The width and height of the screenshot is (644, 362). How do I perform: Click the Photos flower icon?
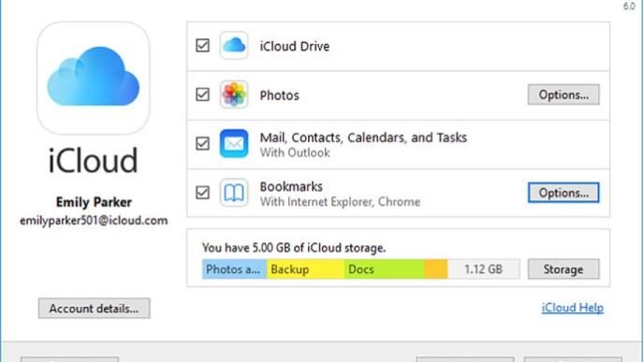pyautogui.click(x=234, y=94)
